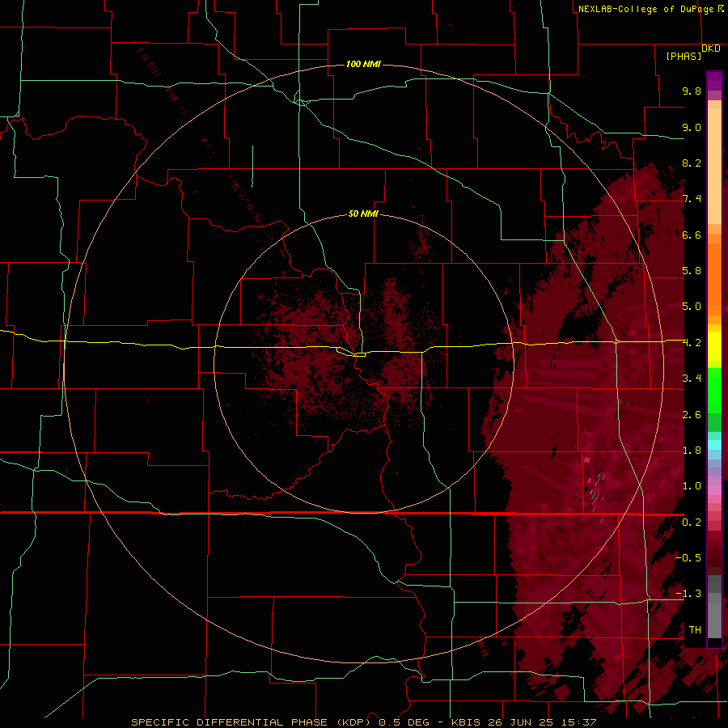Pick the purple band atop the color scale
This screenshot has height=728, width=728.
click(x=714, y=81)
